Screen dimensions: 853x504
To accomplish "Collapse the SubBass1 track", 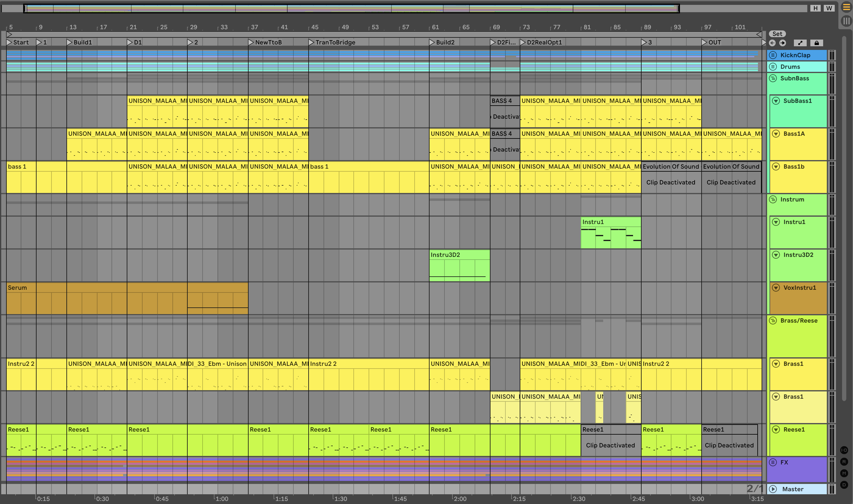I will (776, 101).
